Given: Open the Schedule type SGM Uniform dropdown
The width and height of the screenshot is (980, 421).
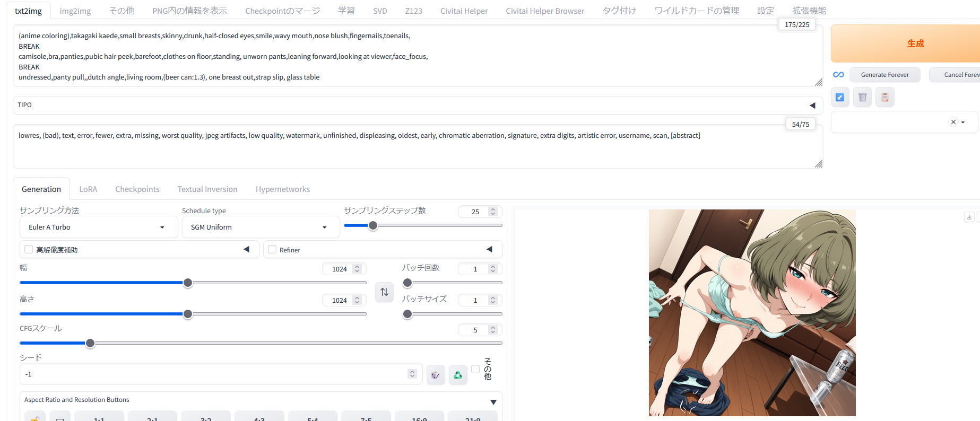Looking at the screenshot, I should click(261, 227).
